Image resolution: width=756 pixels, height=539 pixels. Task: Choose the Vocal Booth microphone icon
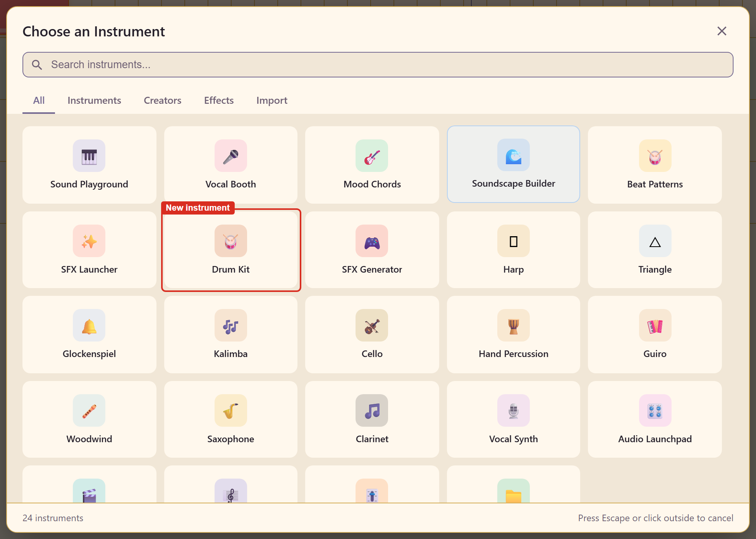(231, 156)
